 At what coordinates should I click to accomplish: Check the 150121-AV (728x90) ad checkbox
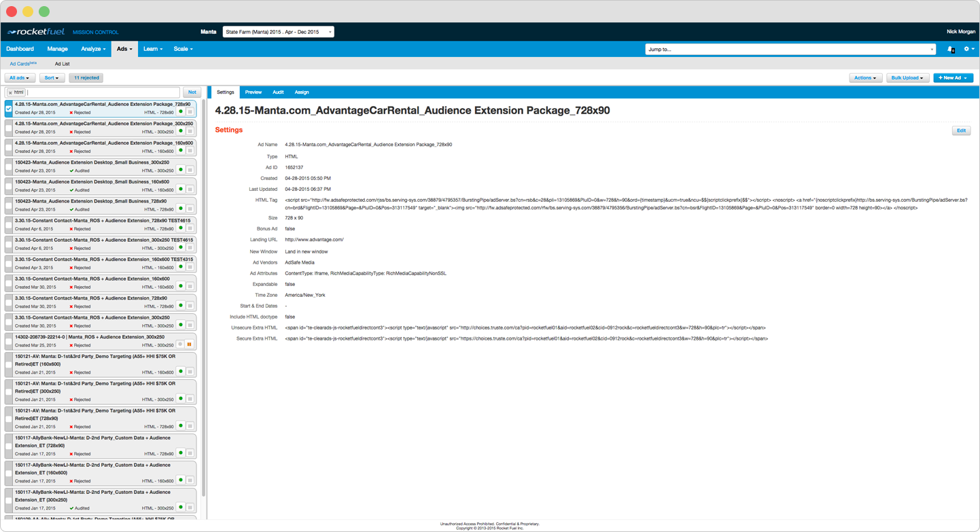tap(9, 419)
